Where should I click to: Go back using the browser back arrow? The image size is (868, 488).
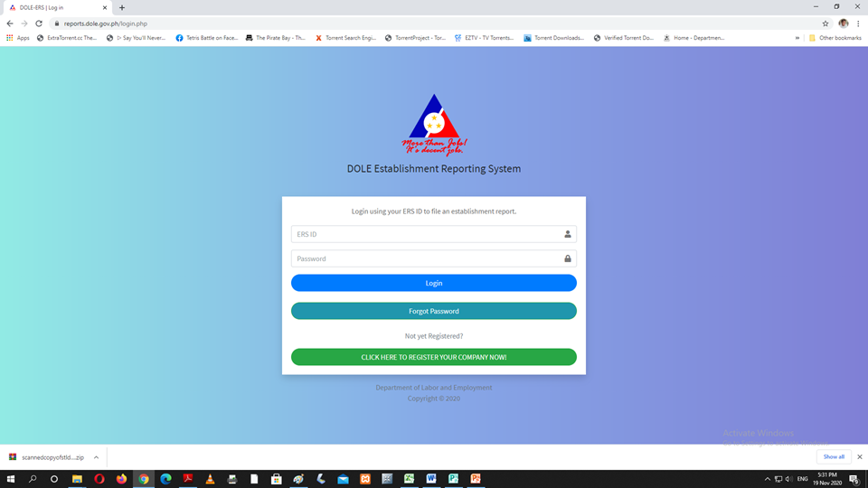(10, 23)
